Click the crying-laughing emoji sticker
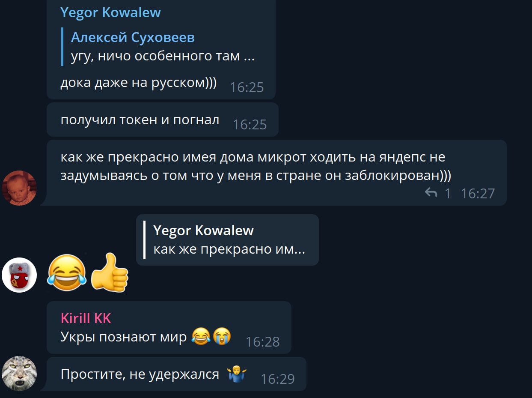Viewport: 532px width, 398px height. (x=67, y=272)
